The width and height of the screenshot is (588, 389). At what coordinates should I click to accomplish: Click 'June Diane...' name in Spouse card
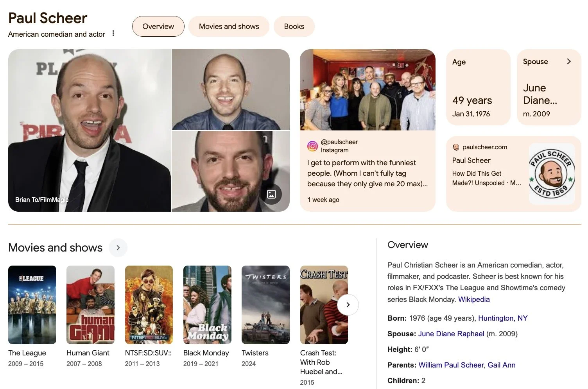click(x=540, y=94)
